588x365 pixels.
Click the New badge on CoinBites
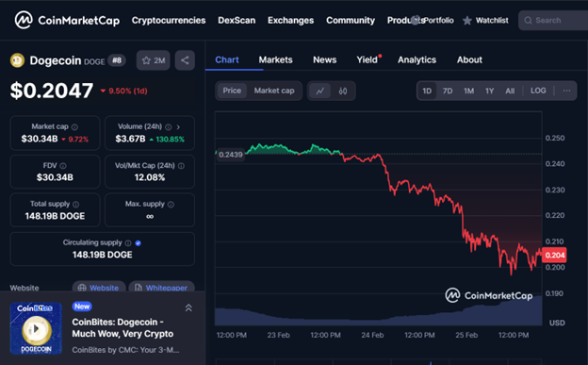coord(82,307)
